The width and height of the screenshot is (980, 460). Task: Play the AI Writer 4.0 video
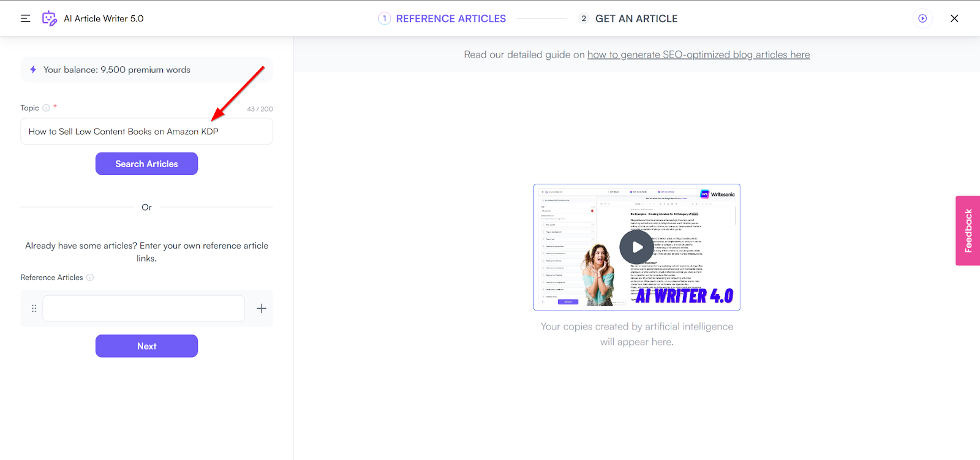(x=636, y=247)
